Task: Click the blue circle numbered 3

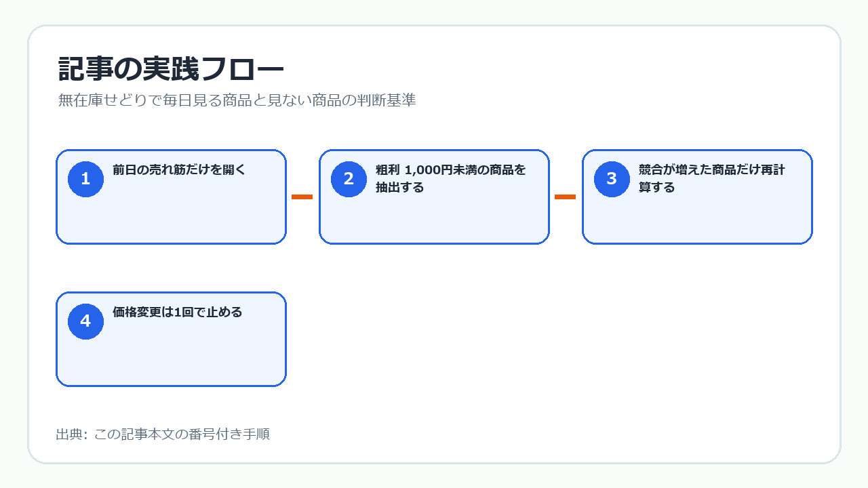Action: point(612,179)
